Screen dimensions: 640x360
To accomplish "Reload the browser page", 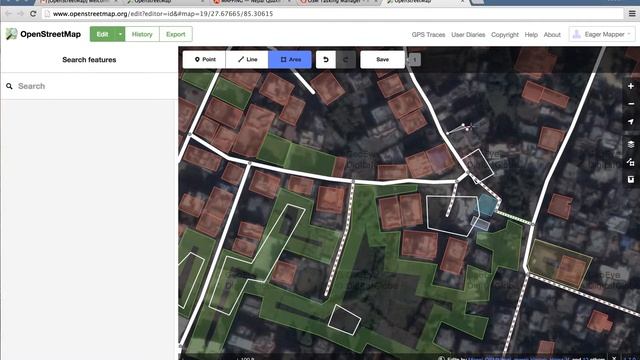I will point(33,13).
